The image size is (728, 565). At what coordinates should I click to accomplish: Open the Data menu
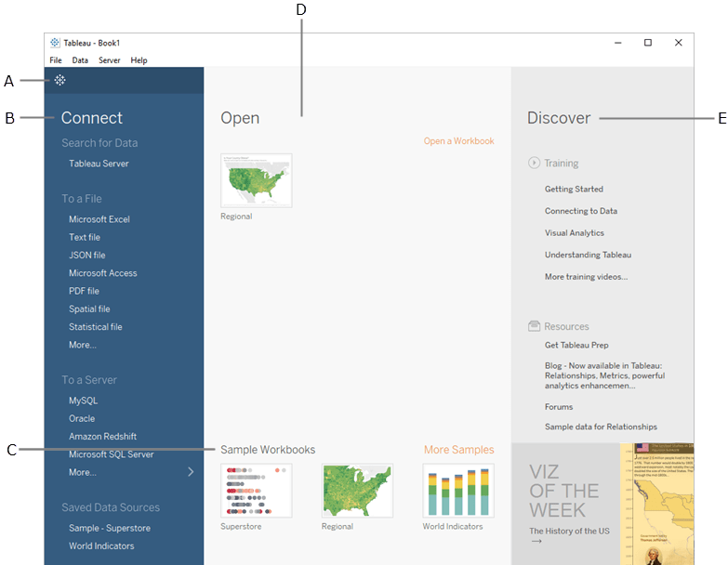(x=80, y=60)
